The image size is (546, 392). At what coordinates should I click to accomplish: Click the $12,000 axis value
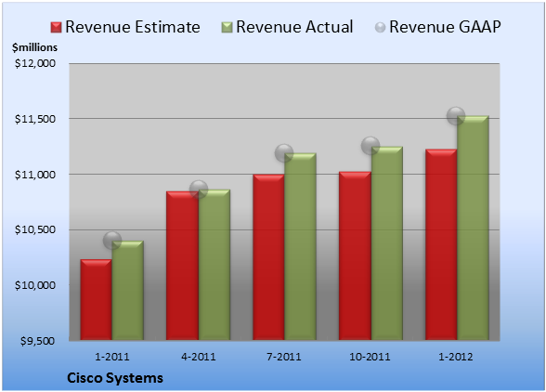(x=35, y=63)
